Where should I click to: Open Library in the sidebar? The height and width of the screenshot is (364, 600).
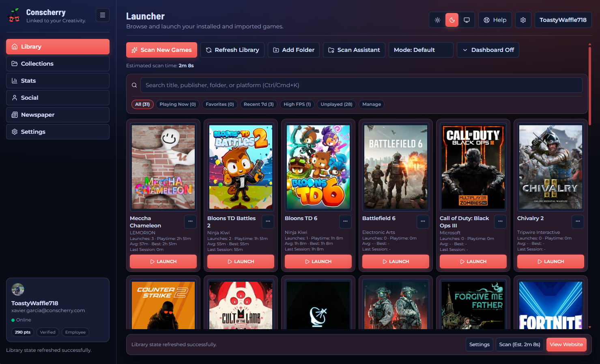point(58,47)
